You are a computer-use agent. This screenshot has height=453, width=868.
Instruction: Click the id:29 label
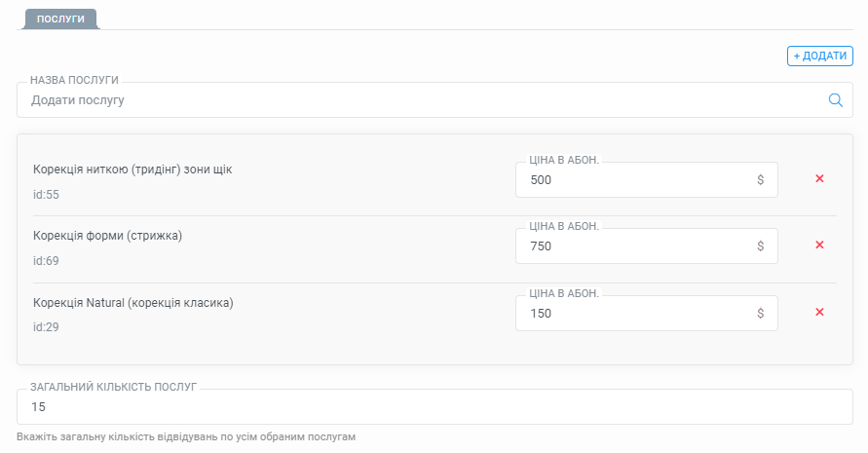46,327
